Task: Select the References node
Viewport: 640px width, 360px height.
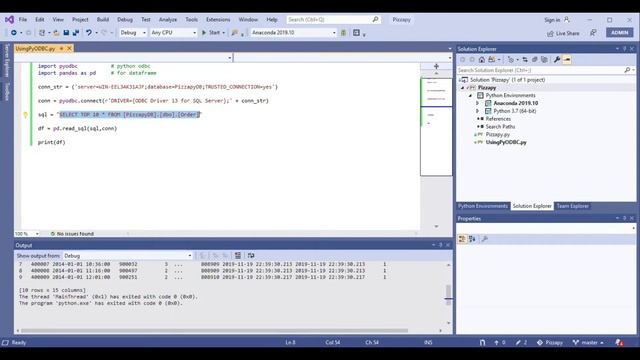Action: pyautogui.click(x=498, y=119)
